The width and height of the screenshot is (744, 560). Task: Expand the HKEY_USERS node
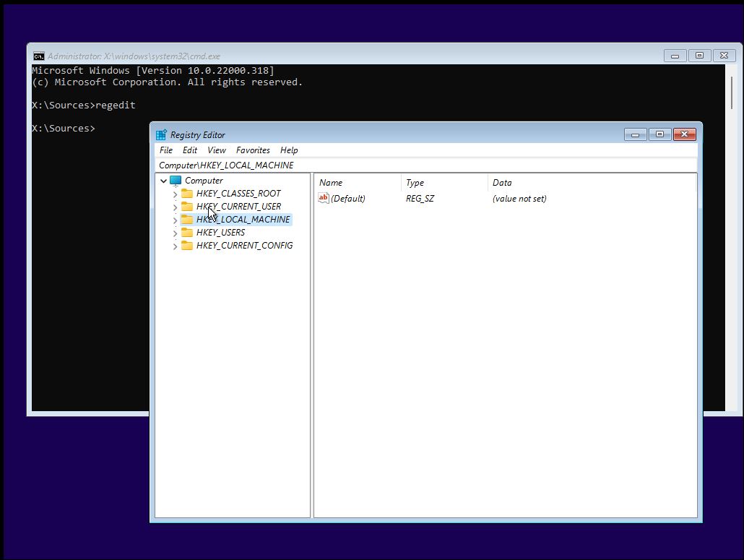pyautogui.click(x=175, y=233)
